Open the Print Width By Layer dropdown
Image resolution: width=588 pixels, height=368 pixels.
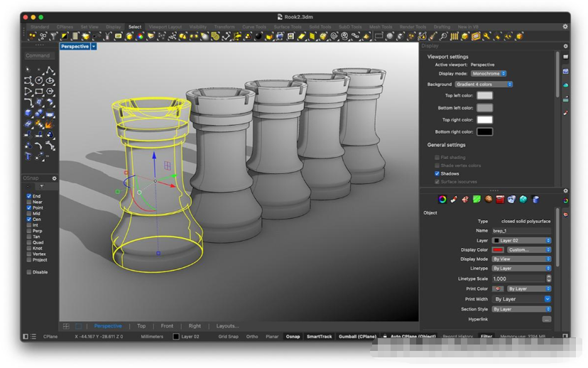coord(521,299)
